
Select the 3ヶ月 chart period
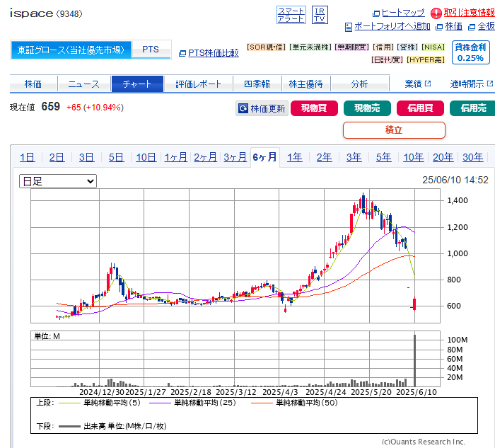click(235, 157)
